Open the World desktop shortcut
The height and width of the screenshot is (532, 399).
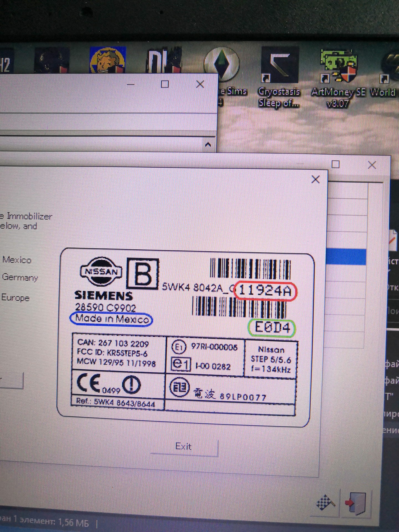click(x=384, y=74)
